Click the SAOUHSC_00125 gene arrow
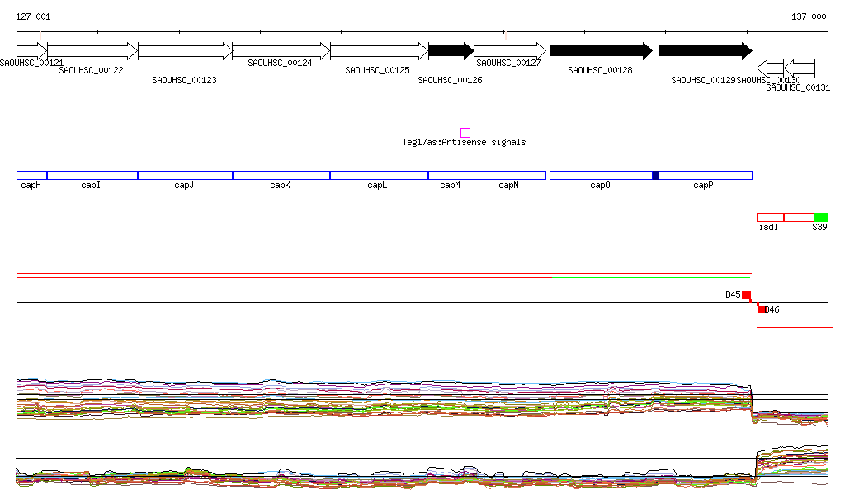This screenshot has width=845, height=504. tap(378, 51)
